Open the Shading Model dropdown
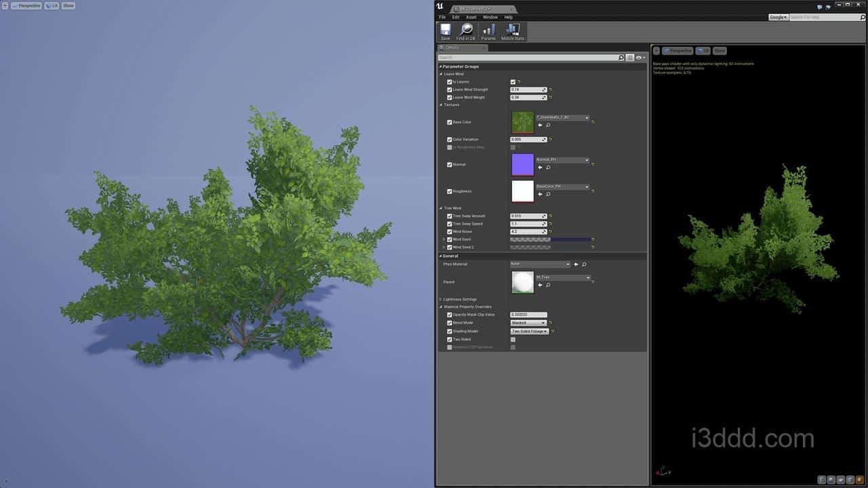Viewport: 868px width, 488px height. (x=529, y=331)
